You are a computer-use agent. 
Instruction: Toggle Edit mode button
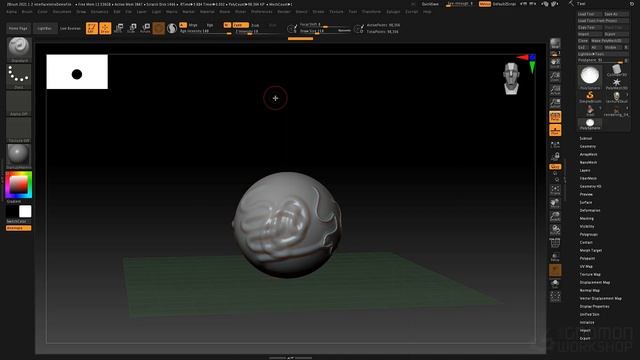92,28
